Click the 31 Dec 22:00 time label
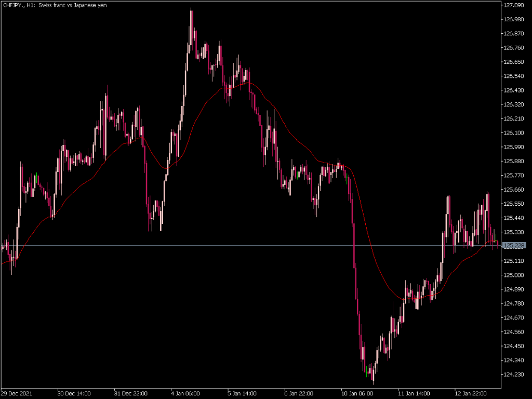 click(x=131, y=393)
